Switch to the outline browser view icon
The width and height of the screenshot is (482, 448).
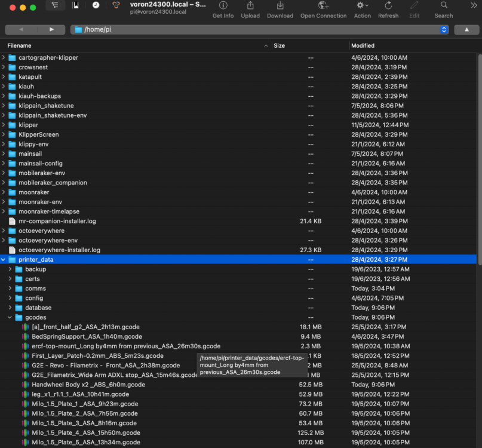[55, 5]
